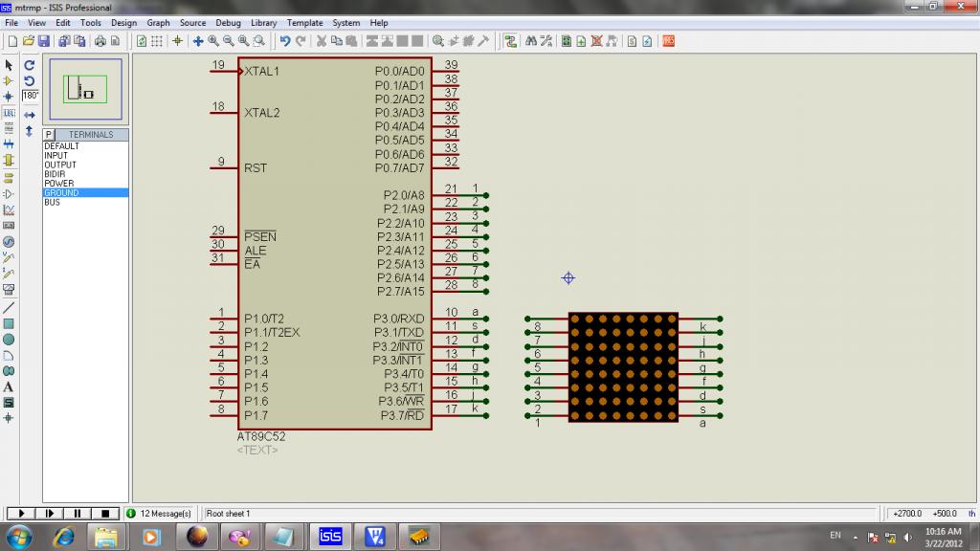
Task: Click the Windows Start button
Action: tap(19, 536)
